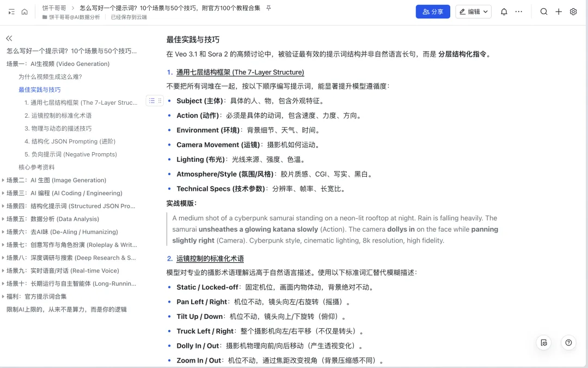This screenshot has height=368, width=588.
Task: Toggle the left navigation sidebar icon
Action: tap(11, 11)
